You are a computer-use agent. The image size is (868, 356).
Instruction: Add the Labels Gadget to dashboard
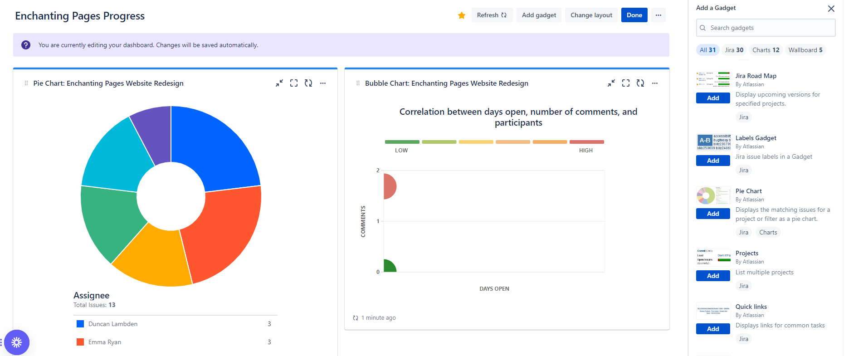pos(712,161)
